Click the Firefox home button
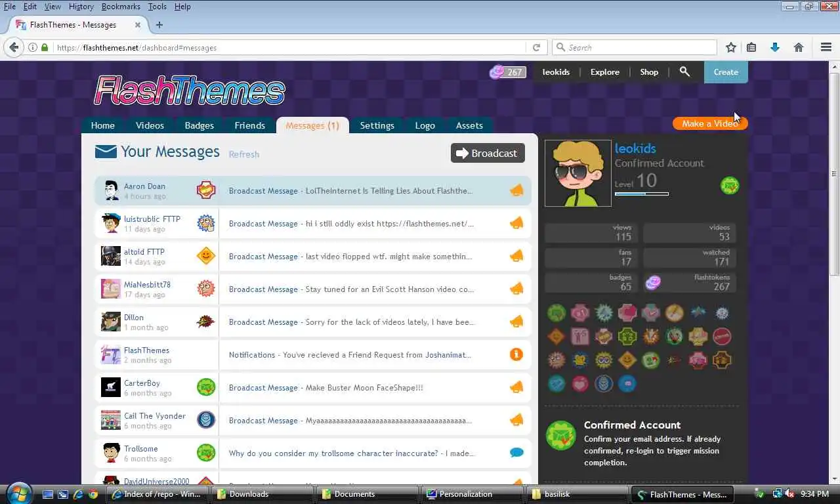Screen dimensions: 840x504 point(799,47)
